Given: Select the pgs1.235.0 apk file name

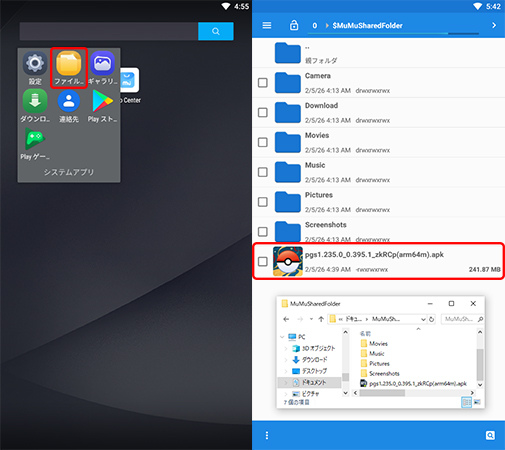Looking at the screenshot, I should pyautogui.click(x=374, y=255).
